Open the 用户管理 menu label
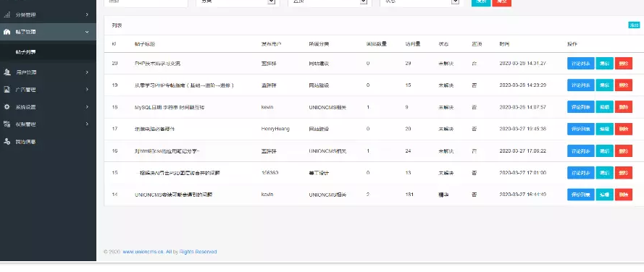The width and height of the screenshot is (644, 272). [x=26, y=72]
